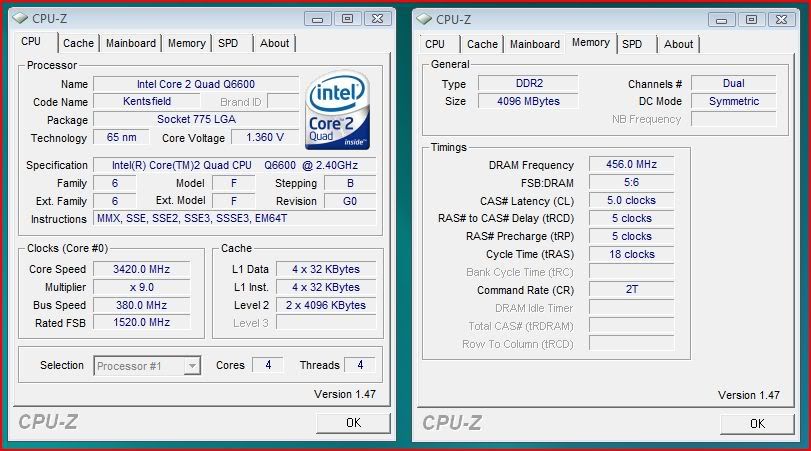Click the DRAM Frequency value 456.0 MHz
The height and width of the screenshot is (451, 811).
pos(632,164)
